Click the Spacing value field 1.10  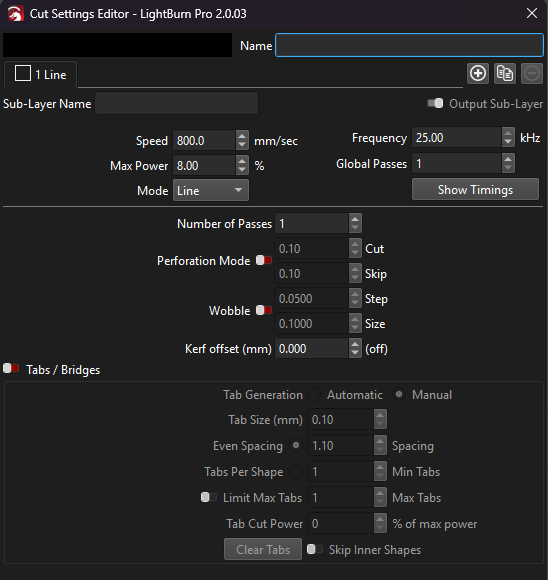click(x=341, y=445)
